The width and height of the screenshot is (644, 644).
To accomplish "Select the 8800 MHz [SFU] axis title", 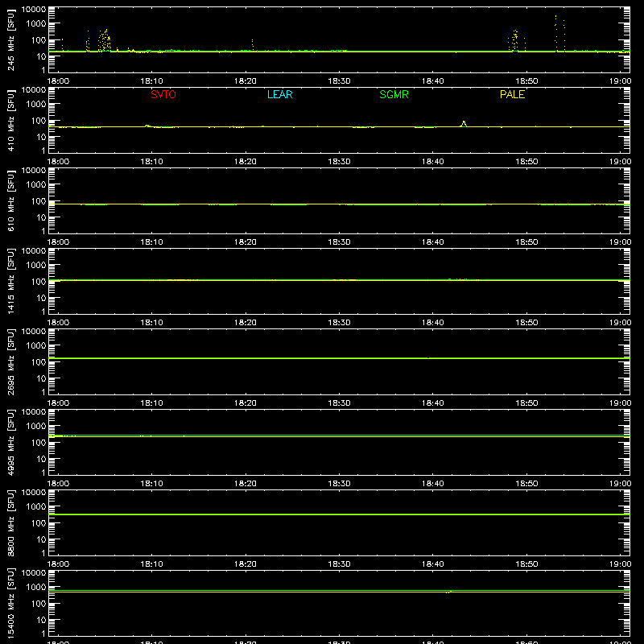I will pos(10,522).
